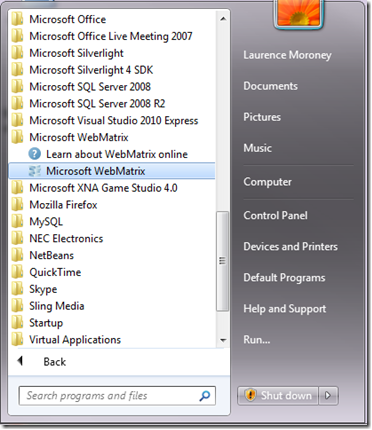Click the Back arrow icon

tap(20, 361)
